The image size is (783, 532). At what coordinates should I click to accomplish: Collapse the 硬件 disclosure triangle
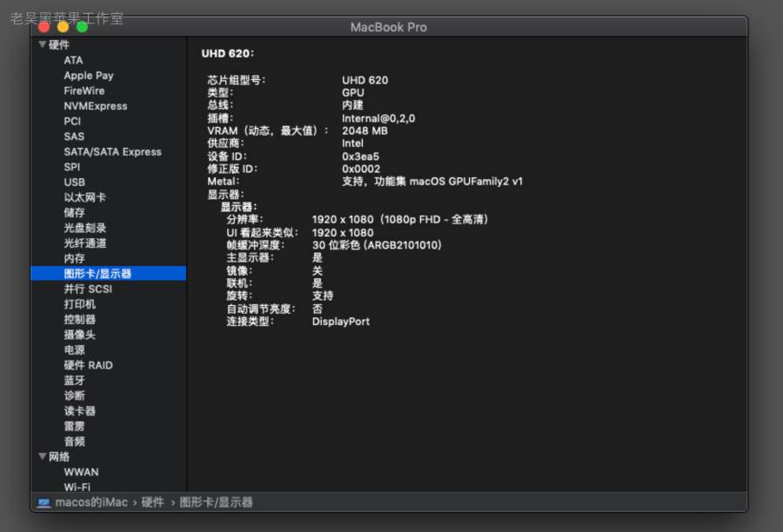coord(43,44)
